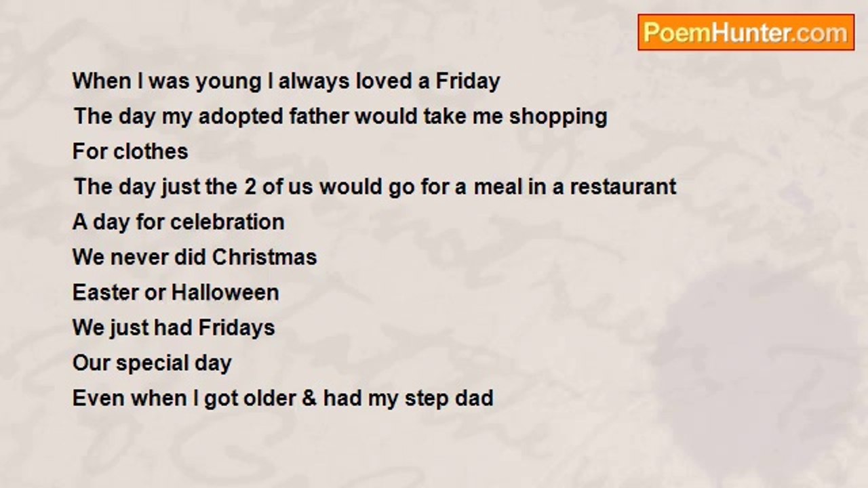This screenshot has height=488, width=868.
Task: Click the 'For clothes' line
Action: click(130, 151)
